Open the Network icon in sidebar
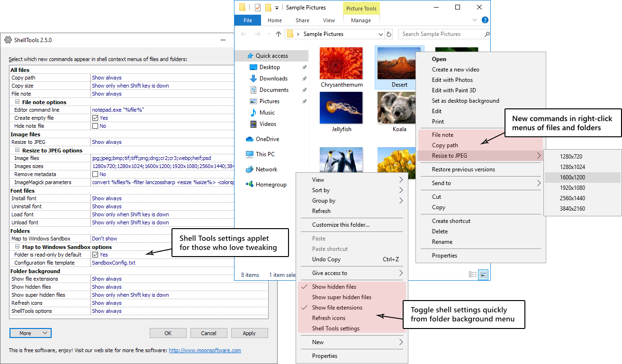 click(x=250, y=169)
